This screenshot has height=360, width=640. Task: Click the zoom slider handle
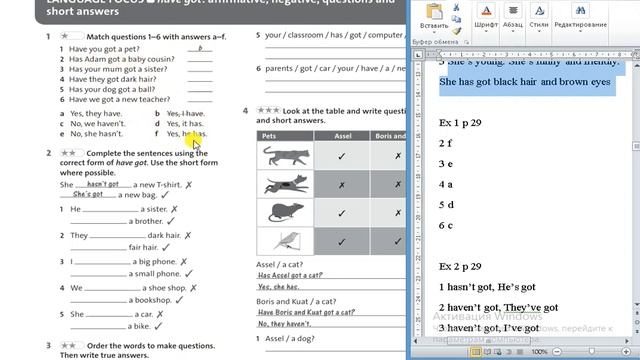pos(591,351)
